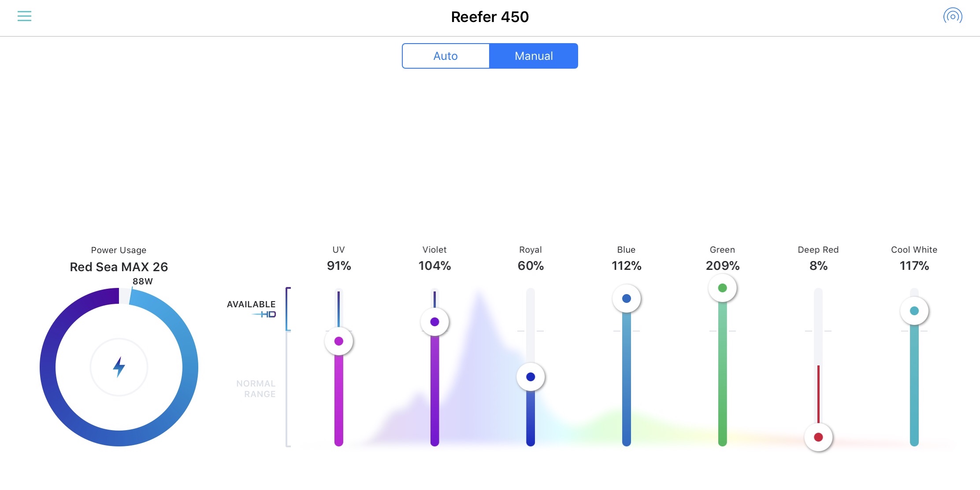Click the Reefer 450 title
Viewport: 980px width, 490px height.
[x=490, y=17]
